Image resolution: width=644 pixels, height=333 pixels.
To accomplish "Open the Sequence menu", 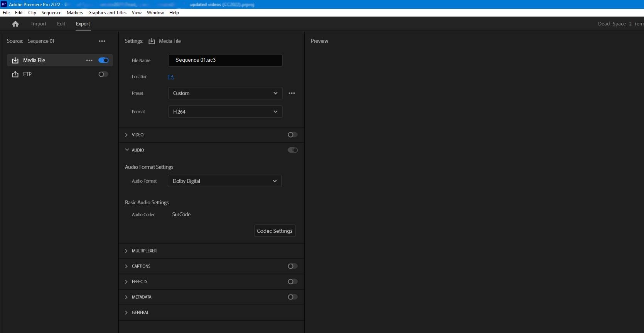I will pos(51,13).
